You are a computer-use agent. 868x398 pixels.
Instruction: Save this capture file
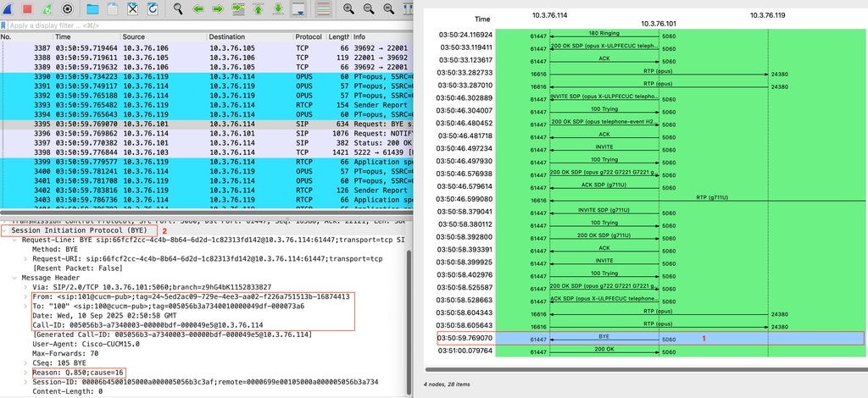[x=113, y=8]
